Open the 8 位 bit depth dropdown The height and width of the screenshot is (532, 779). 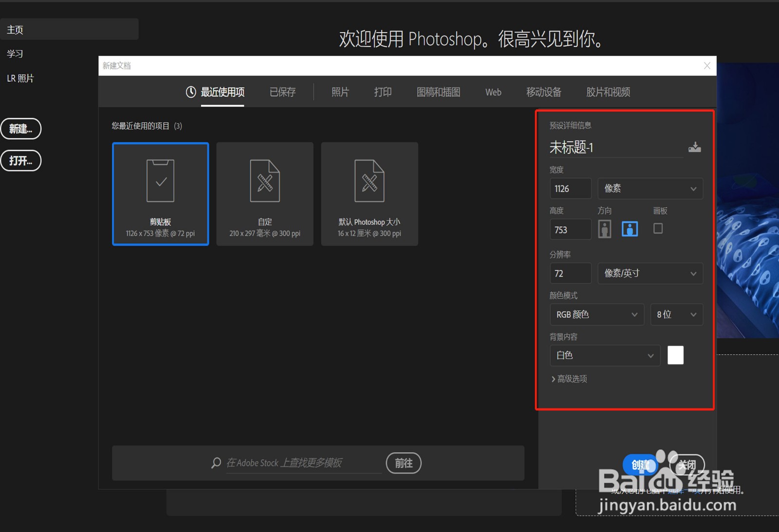(676, 314)
